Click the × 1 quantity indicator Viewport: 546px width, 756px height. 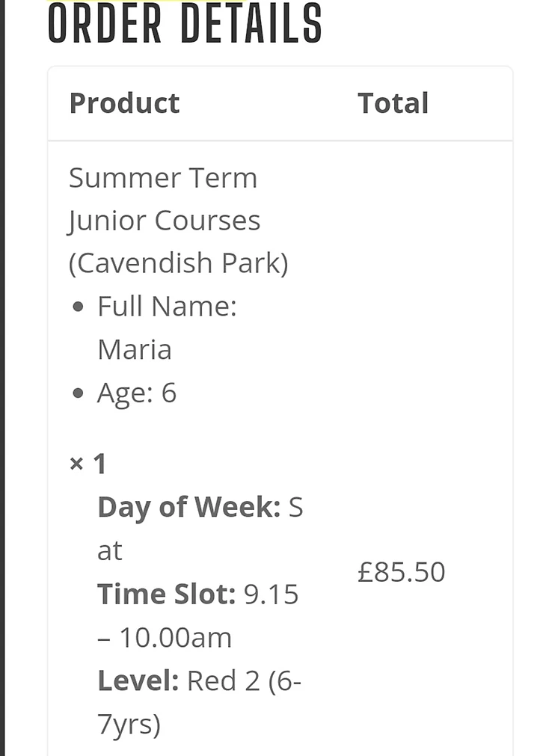click(x=88, y=464)
